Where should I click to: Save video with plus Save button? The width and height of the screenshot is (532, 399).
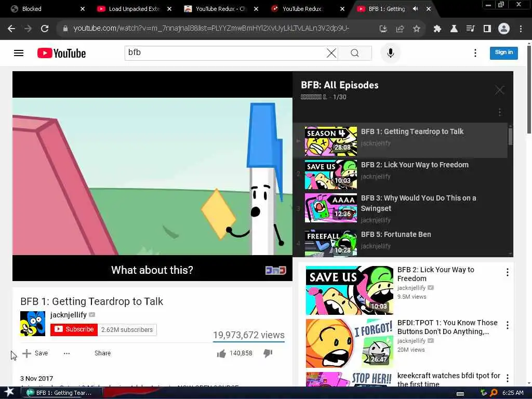click(35, 353)
